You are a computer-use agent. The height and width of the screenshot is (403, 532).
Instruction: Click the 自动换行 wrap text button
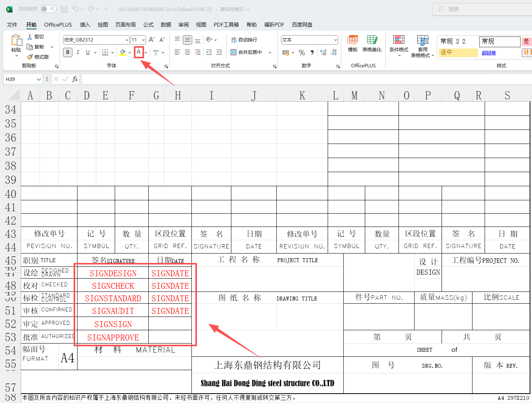point(244,40)
